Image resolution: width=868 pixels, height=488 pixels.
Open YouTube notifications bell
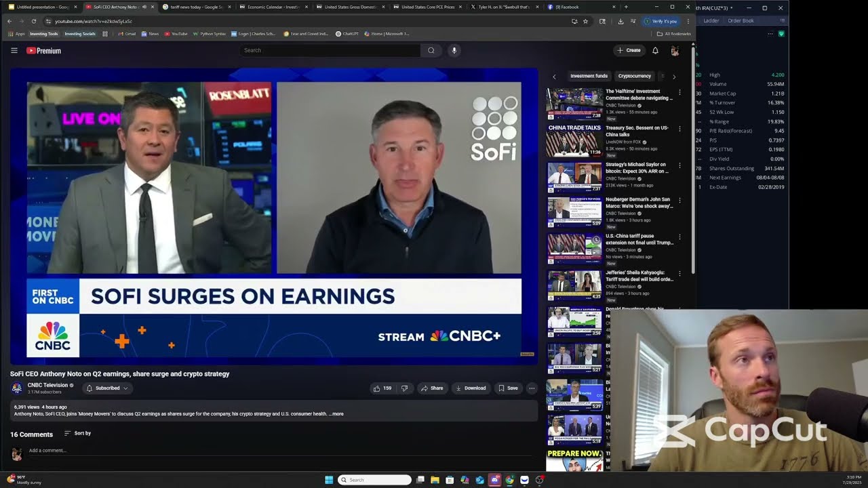point(655,50)
